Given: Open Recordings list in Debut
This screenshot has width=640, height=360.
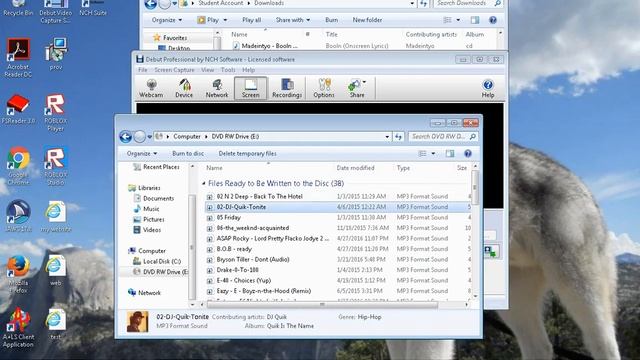Looking at the screenshot, I should click(x=287, y=88).
